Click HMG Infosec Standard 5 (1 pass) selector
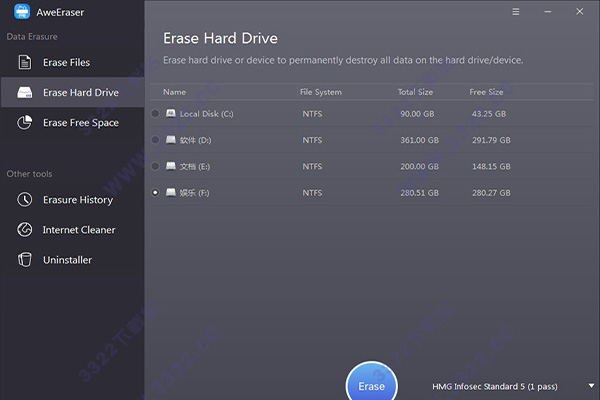 click(x=495, y=387)
